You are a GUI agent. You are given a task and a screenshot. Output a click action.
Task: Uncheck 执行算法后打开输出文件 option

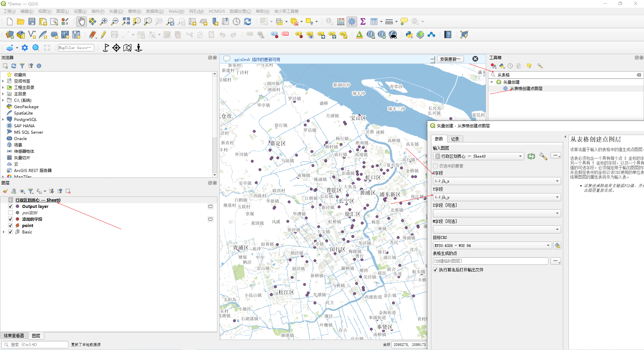(x=435, y=270)
